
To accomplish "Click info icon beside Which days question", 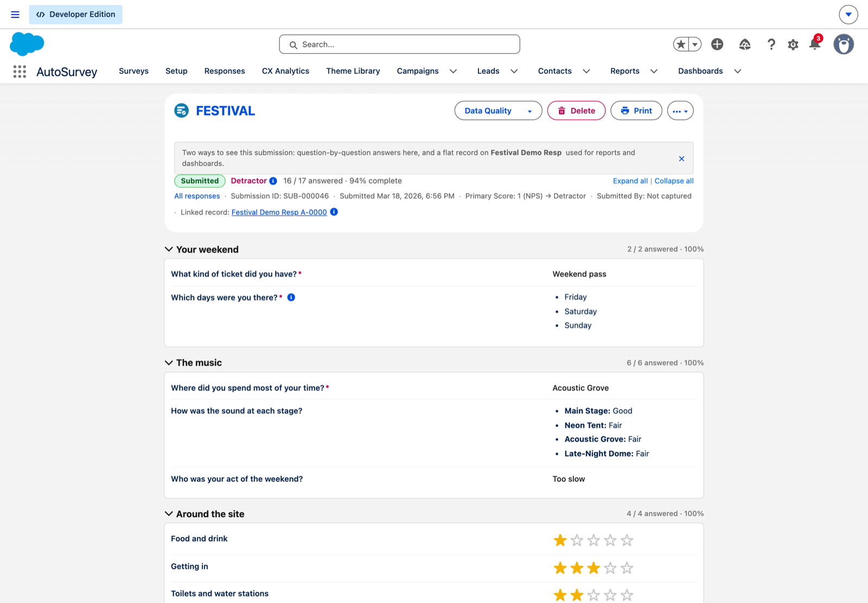I will (x=291, y=297).
